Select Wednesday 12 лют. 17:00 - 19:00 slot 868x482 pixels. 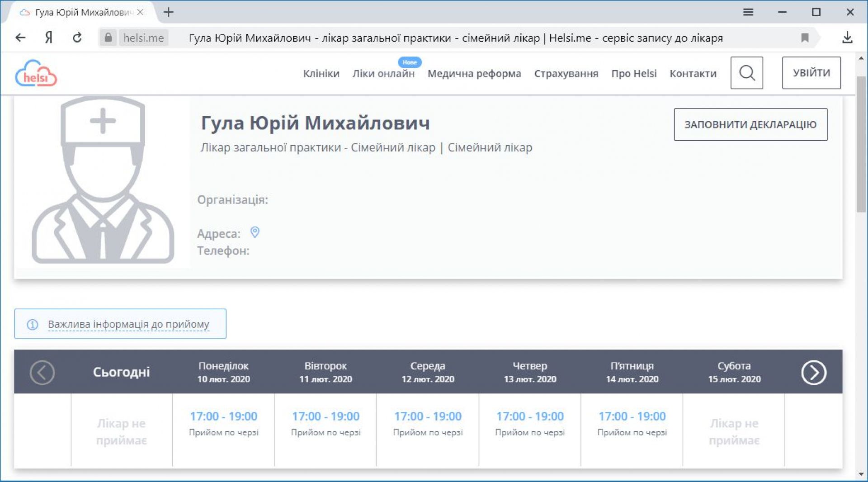click(x=428, y=416)
